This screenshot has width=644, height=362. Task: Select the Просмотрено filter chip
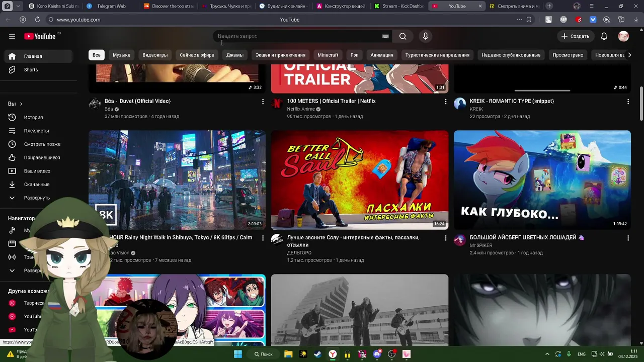pyautogui.click(x=568, y=55)
